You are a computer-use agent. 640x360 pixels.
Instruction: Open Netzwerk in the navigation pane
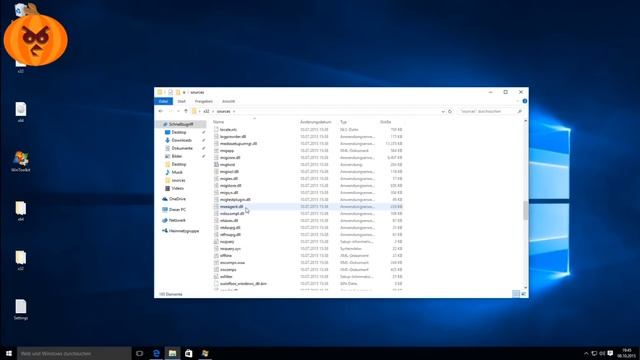tap(177, 220)
